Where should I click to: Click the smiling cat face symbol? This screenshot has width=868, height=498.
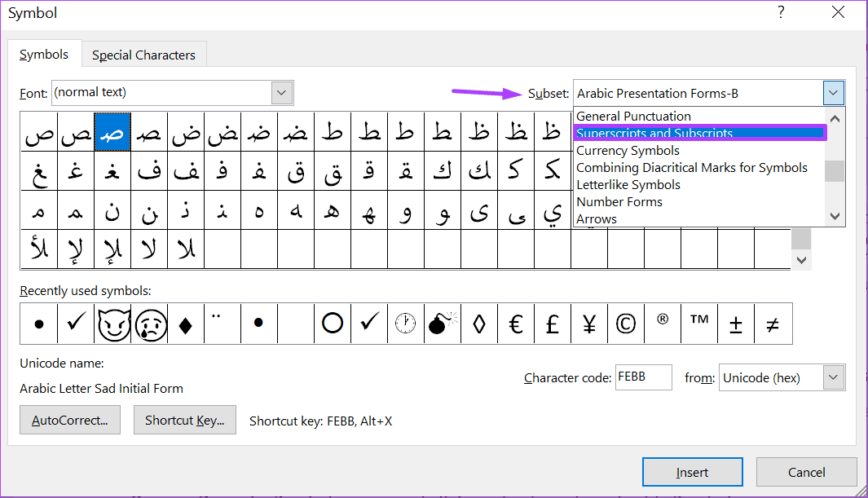[112, 324]
